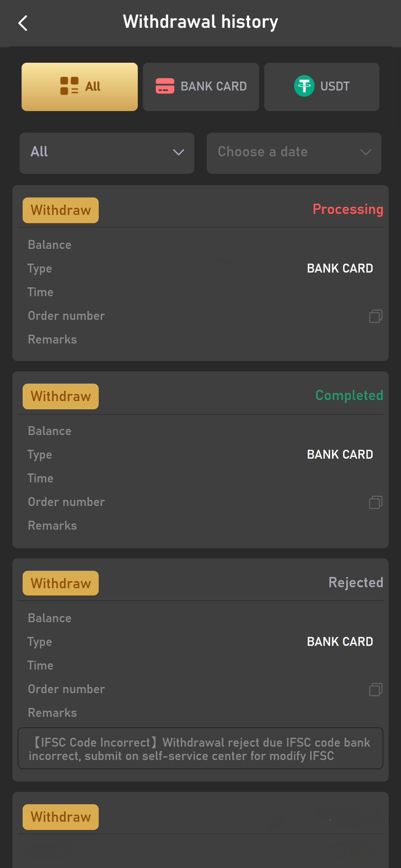This screenshot has height=868, width=401.
Task: Tap the back arrow icon
Action: pyautogui.click(x=23, y=23)
